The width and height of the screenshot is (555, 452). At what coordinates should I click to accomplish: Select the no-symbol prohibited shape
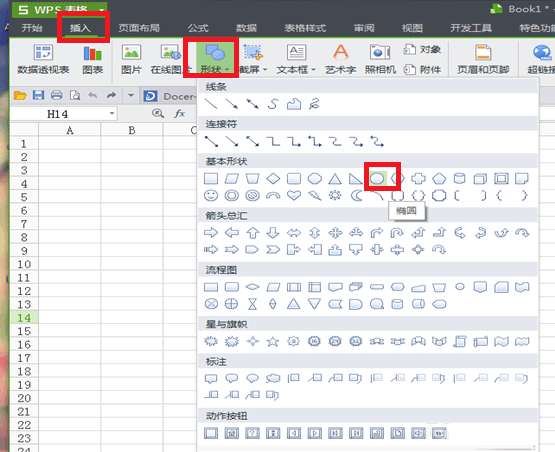[252, 195]
